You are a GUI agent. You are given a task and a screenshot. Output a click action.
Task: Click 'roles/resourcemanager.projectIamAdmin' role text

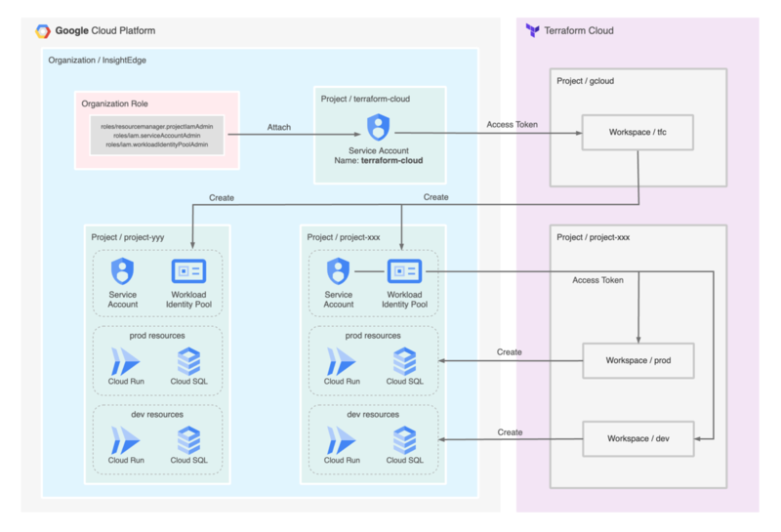click(x=157, y=127)
